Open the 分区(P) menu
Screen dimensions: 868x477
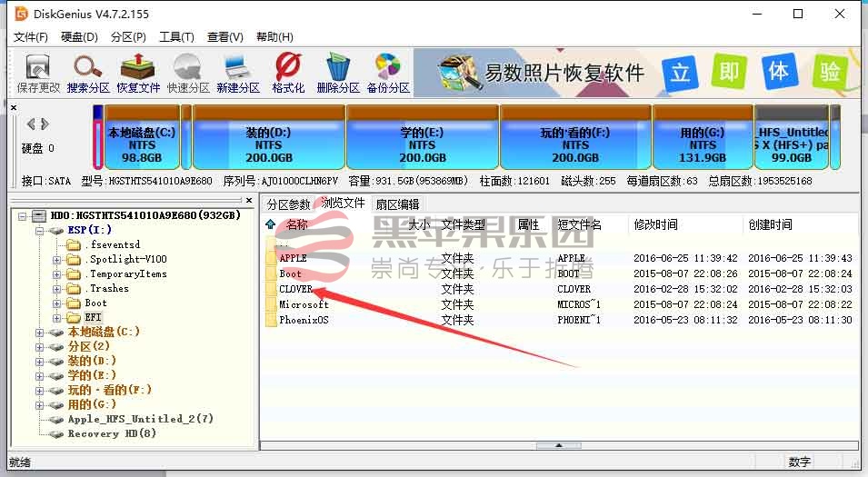click(x=128, y=37)
